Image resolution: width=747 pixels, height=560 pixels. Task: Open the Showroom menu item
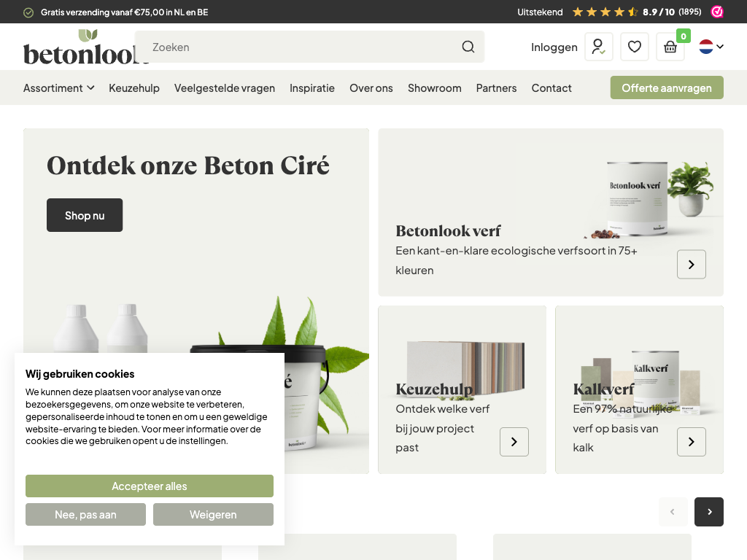(x=434, y=88)
